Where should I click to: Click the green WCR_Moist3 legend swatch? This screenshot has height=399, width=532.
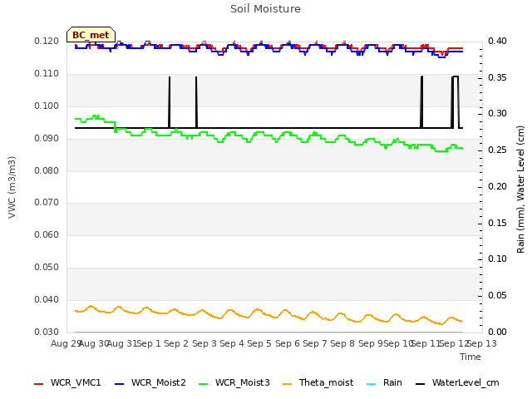click(203, 384)
